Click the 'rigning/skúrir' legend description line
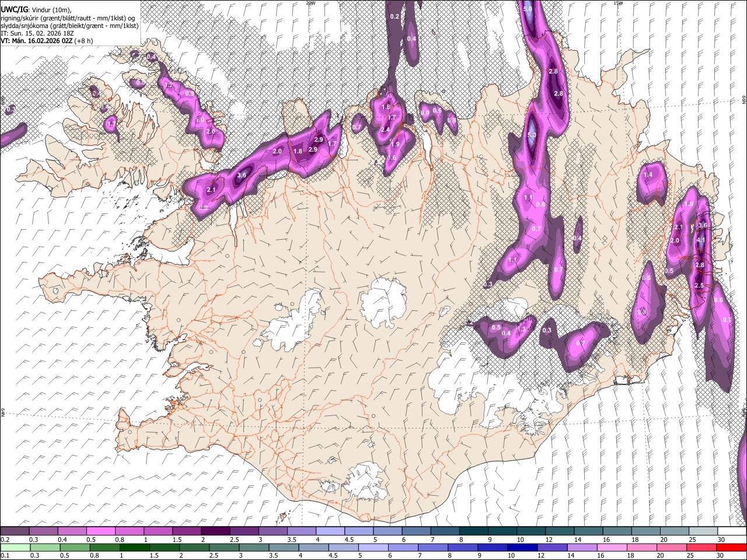This screenshot has width=747, height=560. (x=68, y=18)
